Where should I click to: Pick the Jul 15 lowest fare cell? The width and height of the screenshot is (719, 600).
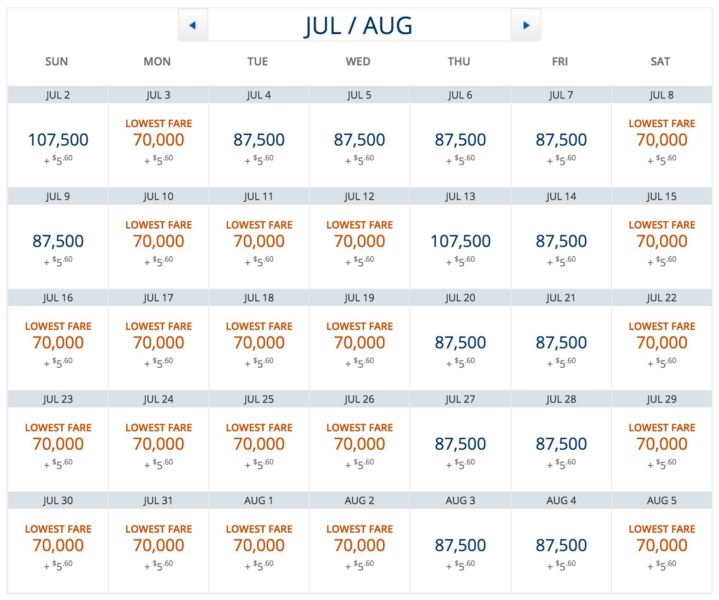pyautogui.click(x=662, y=242)
